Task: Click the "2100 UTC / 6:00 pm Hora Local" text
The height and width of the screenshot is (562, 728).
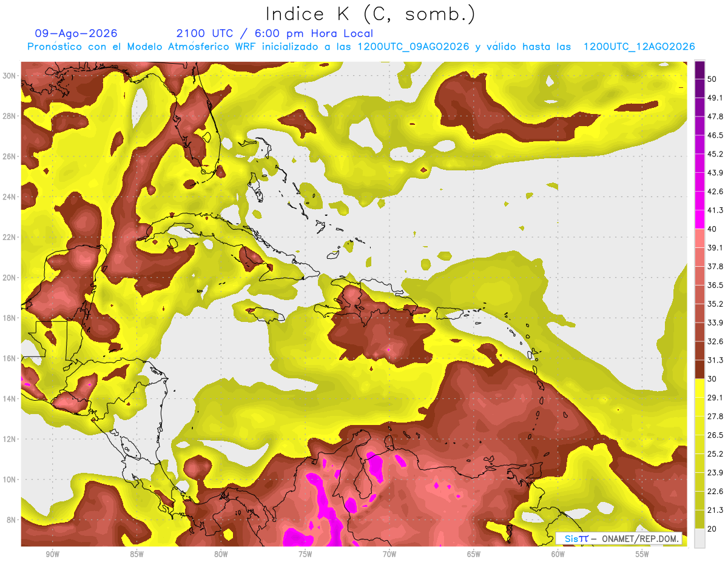Action: 274,33
